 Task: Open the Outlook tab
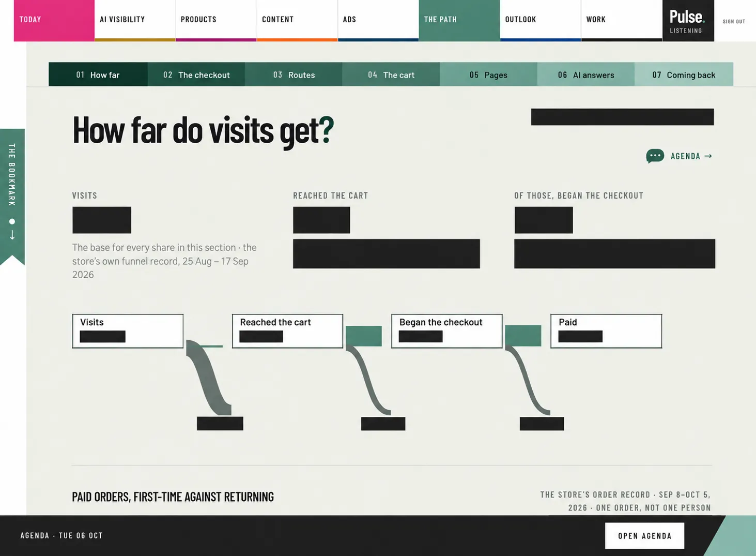541,20
